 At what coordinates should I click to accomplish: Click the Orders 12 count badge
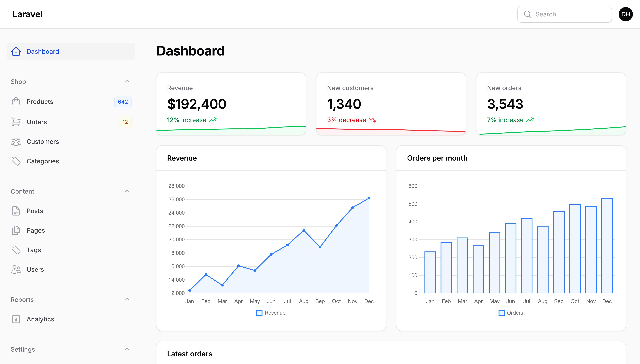click(x=125, y=122)
